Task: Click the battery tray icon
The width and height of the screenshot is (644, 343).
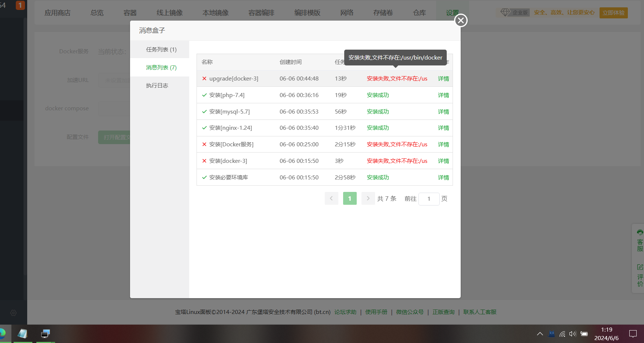Action: tap(584, 334)
